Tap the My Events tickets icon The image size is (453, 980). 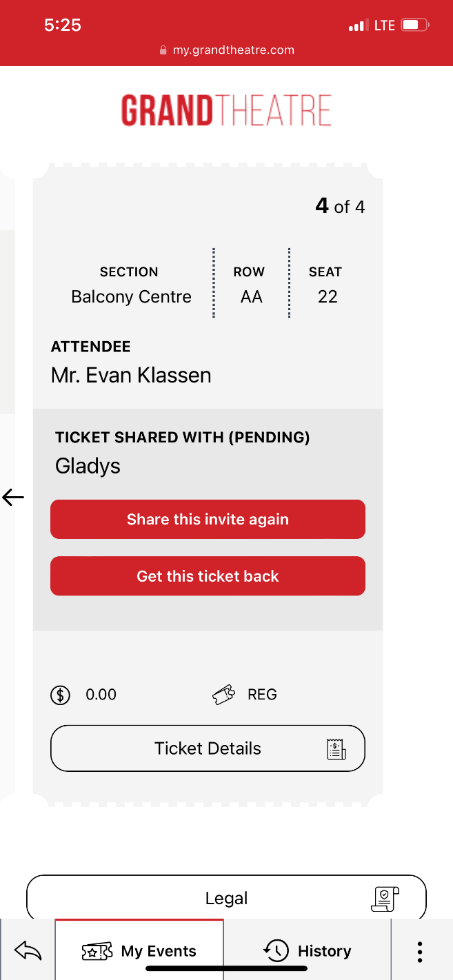click(97, 952)
